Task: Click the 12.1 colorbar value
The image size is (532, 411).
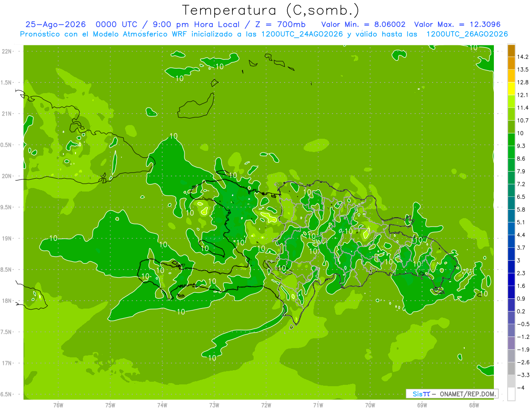Action: click(x=523, y=95)
